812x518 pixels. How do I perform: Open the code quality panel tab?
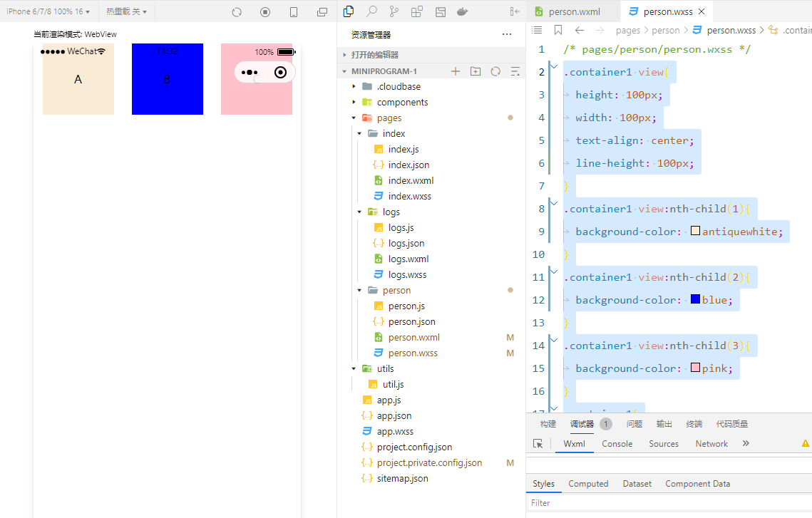coord(731,425)
